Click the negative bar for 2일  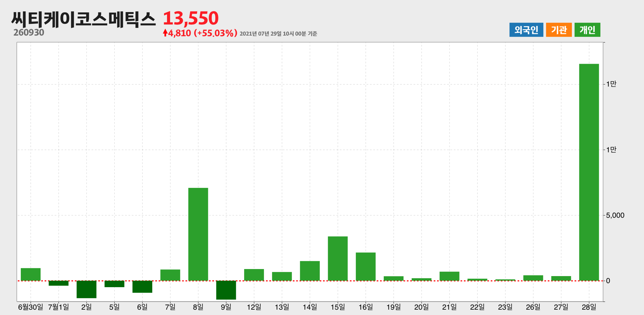pos(87,290)
